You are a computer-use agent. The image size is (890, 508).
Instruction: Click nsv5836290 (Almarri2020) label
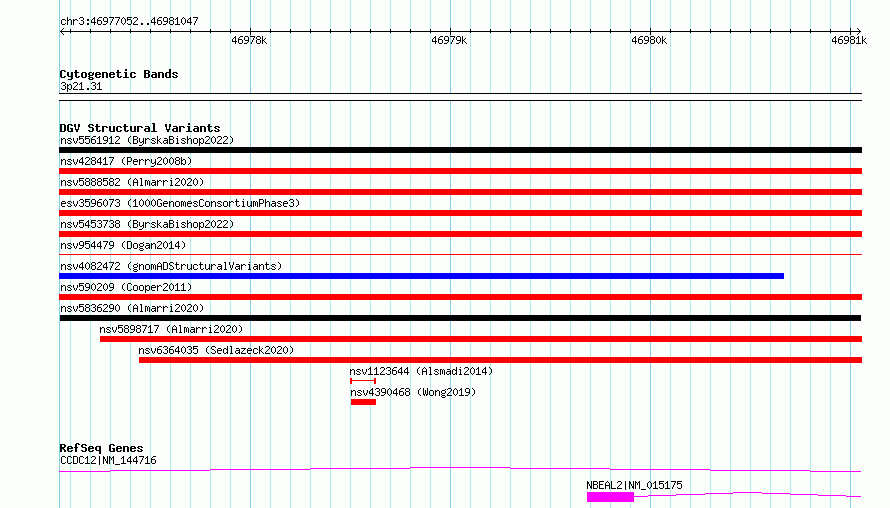tap(132, 308)
